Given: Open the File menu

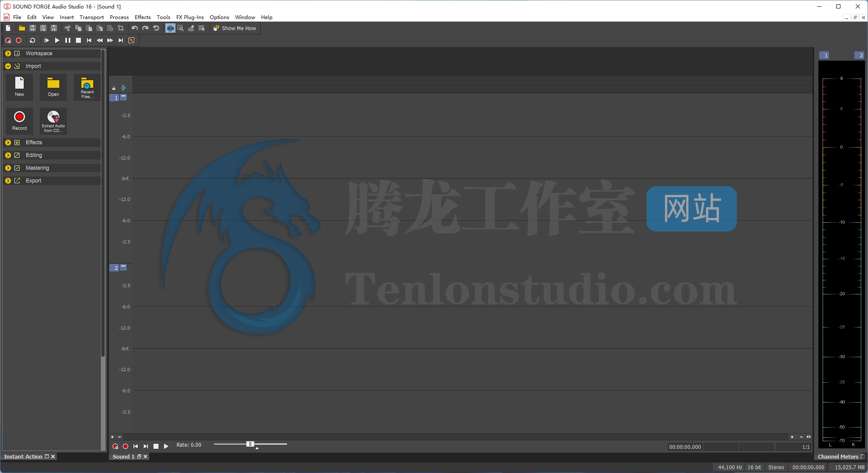Looking at the screenshot, I should (x=17, y=17).
